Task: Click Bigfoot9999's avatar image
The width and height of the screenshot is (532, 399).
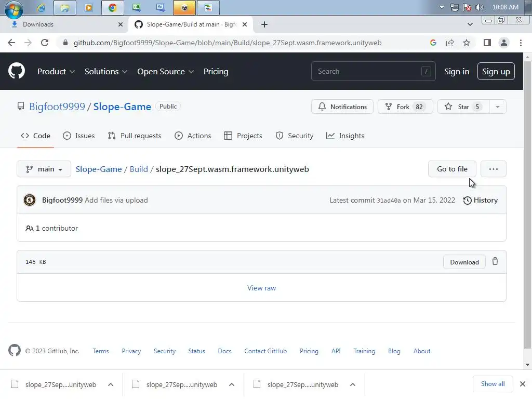Action: coord(30,200)
